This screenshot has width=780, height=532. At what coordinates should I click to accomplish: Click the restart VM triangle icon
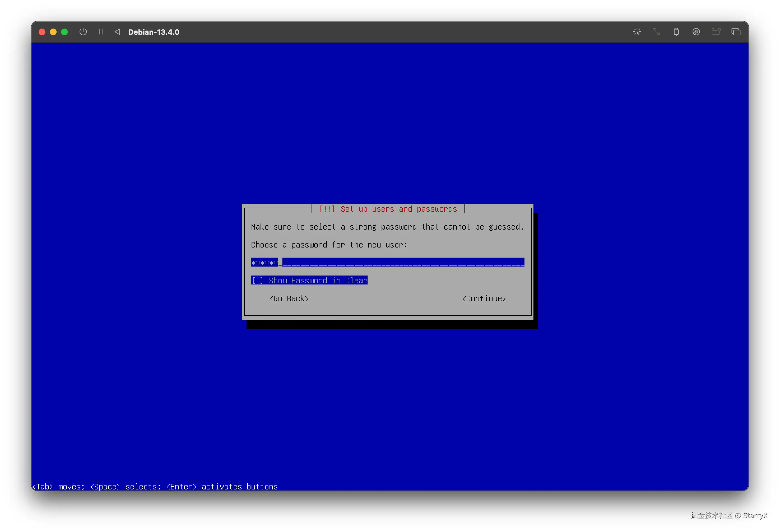117,32
